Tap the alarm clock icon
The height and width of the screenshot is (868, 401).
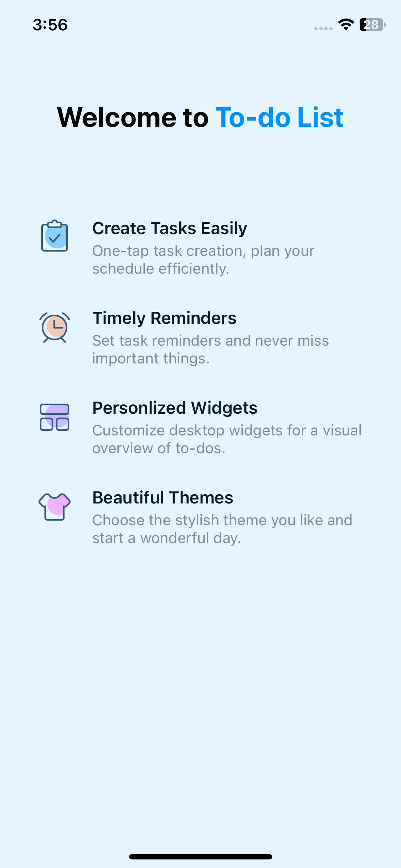click(55, 327)
